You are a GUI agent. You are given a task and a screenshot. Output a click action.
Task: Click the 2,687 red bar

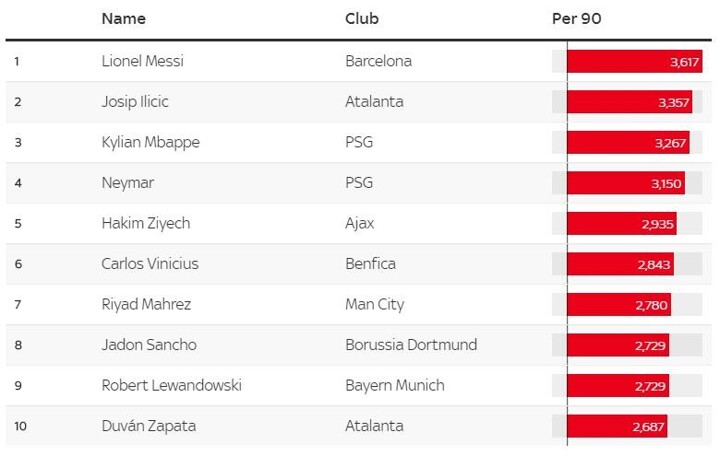tap(617, 426)
